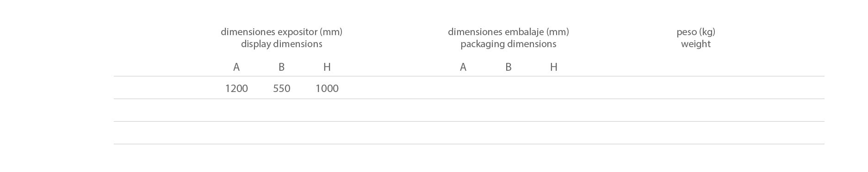Click column A under display dimensions
The image size is (868, 172).
pos(236,67)
